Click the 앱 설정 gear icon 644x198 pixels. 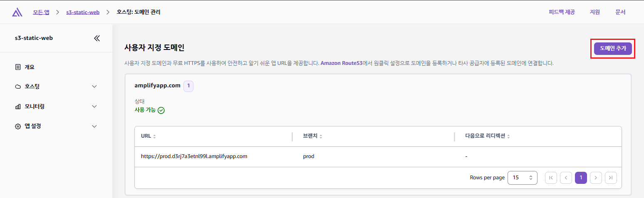point(17,126)
